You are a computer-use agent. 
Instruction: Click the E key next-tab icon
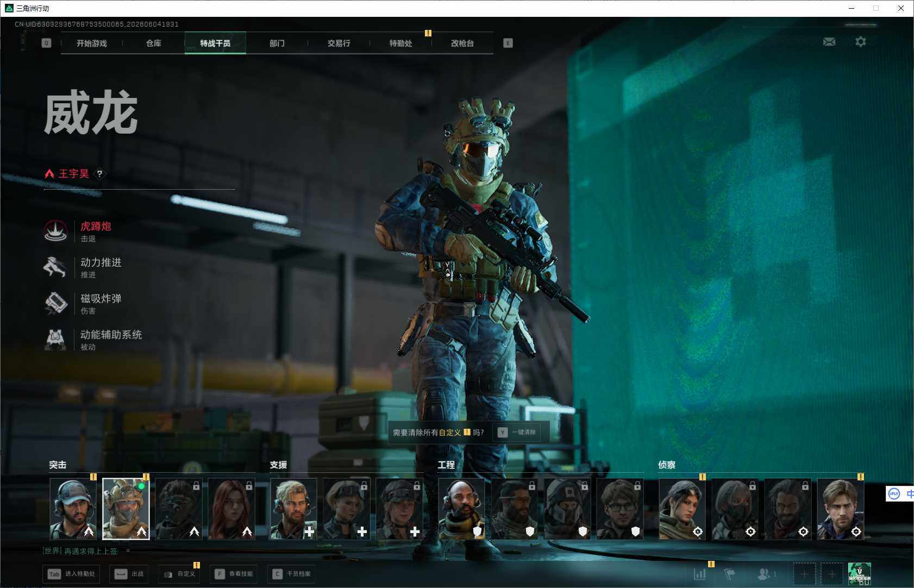click(x=508, y=43)
